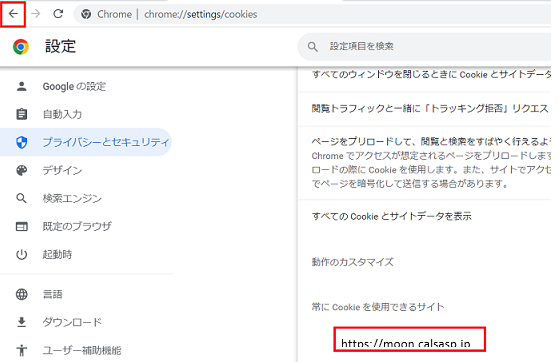Screen dimensions: 559x362
Task: Click the Chrome site info icon in address bar
Action: tap(86, 14)
